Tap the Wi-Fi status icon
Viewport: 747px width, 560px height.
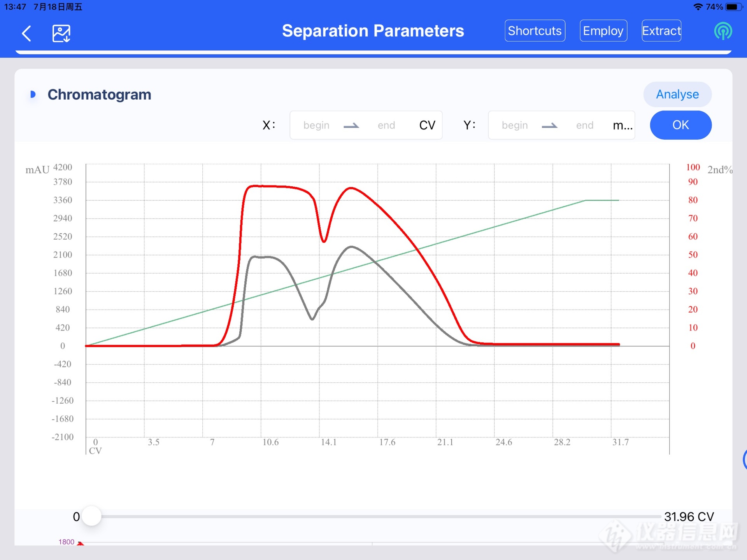[698, 7]
